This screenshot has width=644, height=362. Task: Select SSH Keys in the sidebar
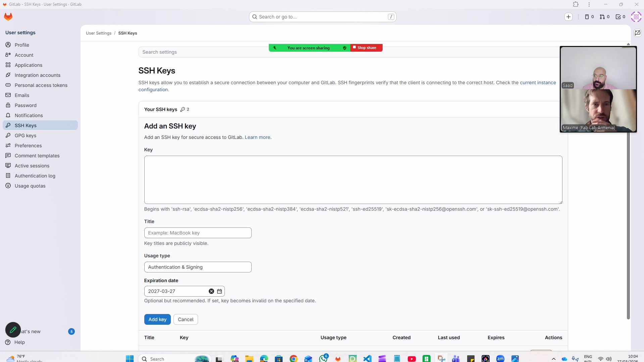(x=40, y=125)
